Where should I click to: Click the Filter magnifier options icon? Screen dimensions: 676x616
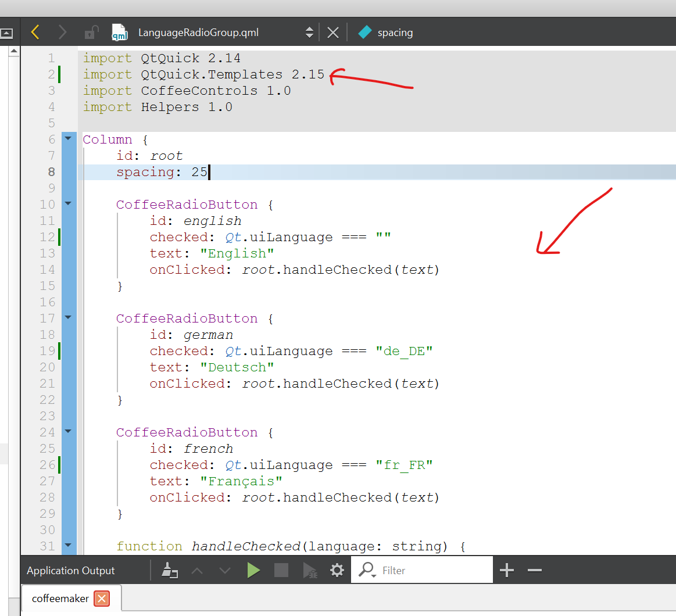pyautogui.click(x=367, y=570)
